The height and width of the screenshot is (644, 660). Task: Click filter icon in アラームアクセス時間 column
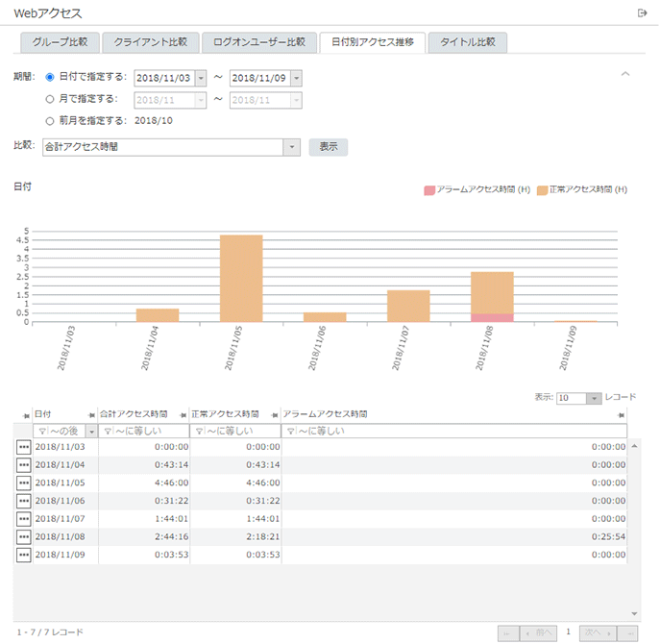290,432
